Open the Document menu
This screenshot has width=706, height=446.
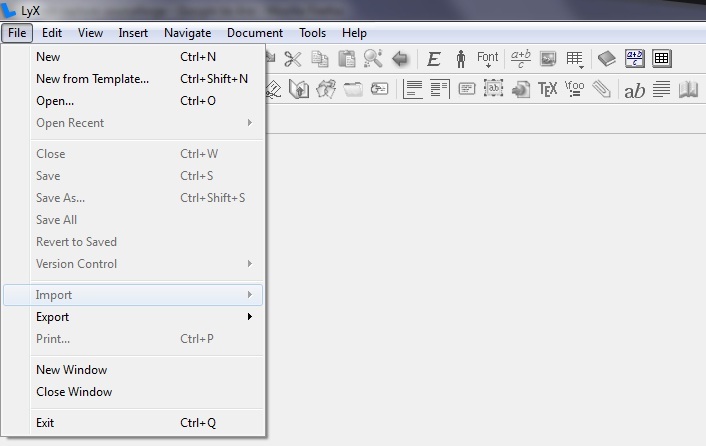255,33
